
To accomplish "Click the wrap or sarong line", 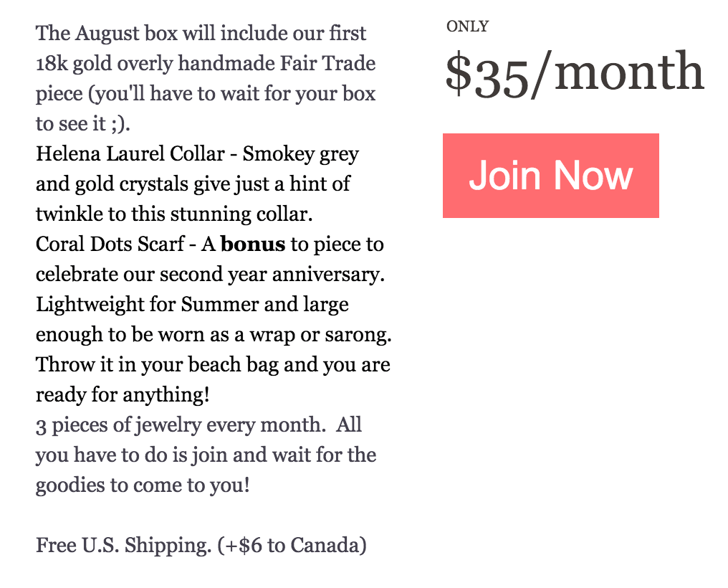I will pyautogui.click(x=214, y=335).
